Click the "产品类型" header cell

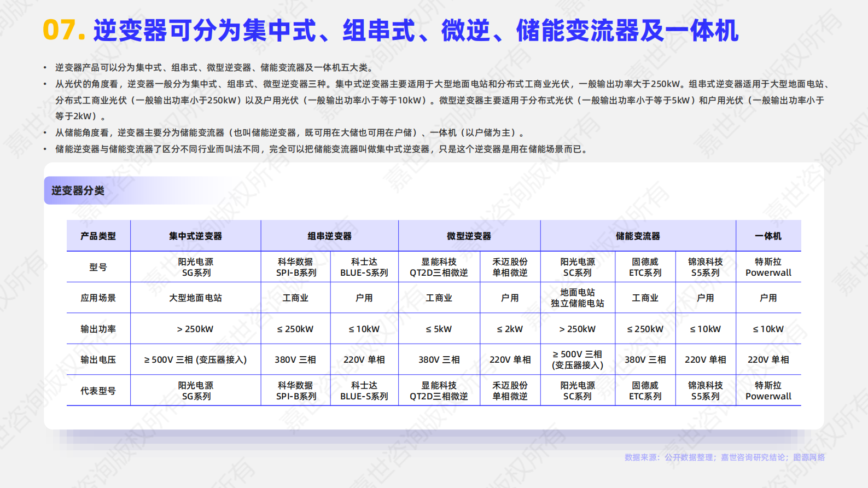[x=98, y=236]
